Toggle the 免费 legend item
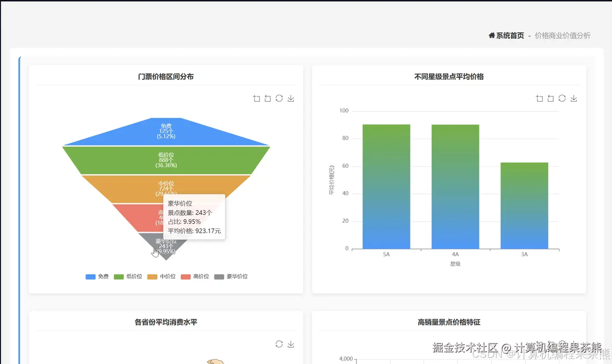 (x=97, y=276)
